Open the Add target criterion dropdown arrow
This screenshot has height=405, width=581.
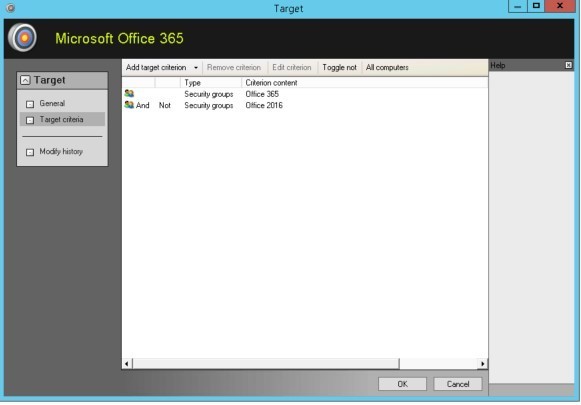[196, 67]
